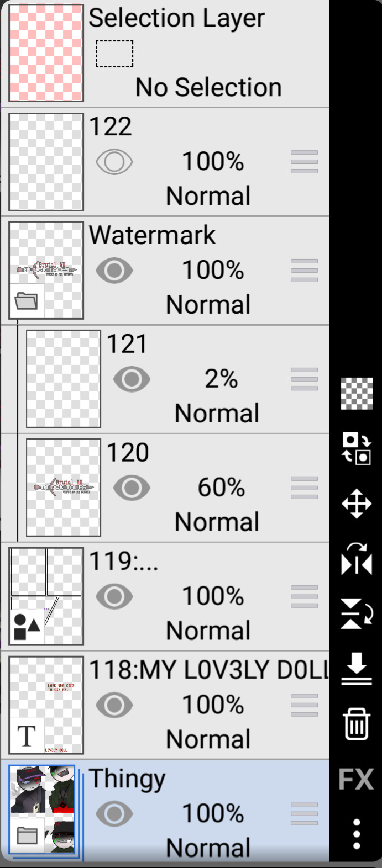Click the reorder handle of layer 121
The height and width of the screenshot is (868, 382).
304,379
